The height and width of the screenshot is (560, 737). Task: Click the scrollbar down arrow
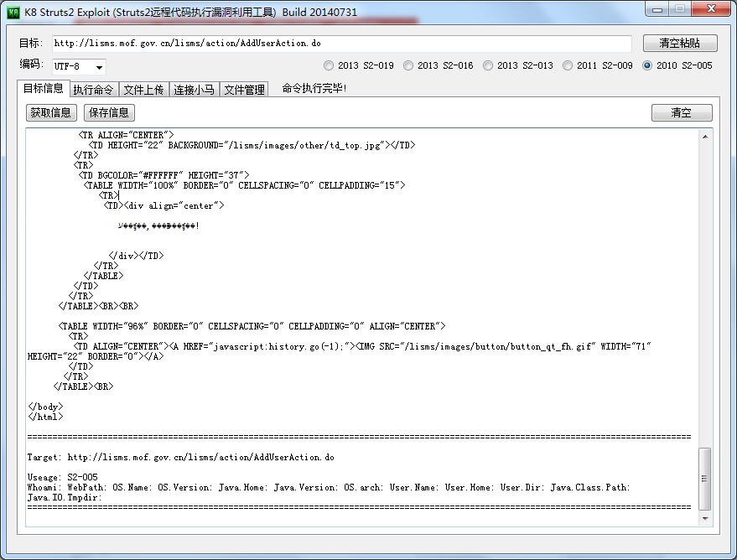tap(705, 518)
